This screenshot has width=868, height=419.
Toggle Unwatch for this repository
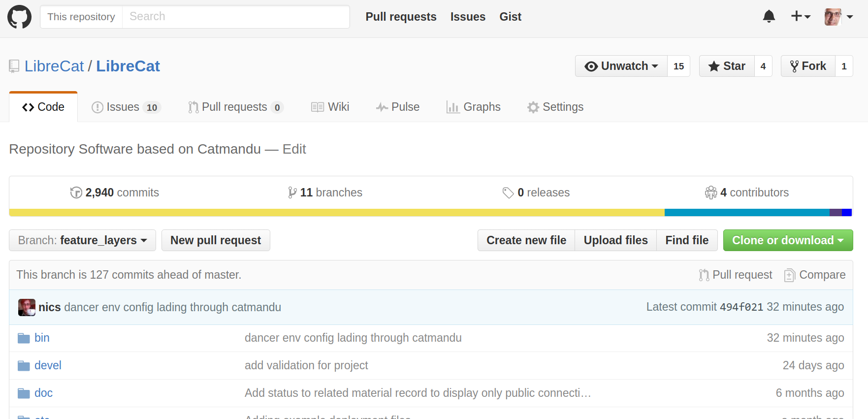[621, 66]
